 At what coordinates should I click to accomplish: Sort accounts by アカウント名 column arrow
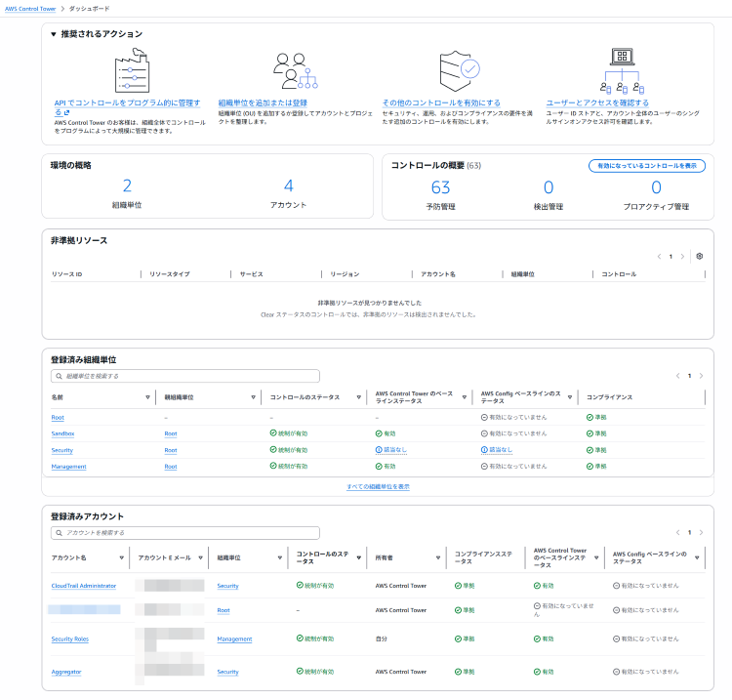[121, 558]
